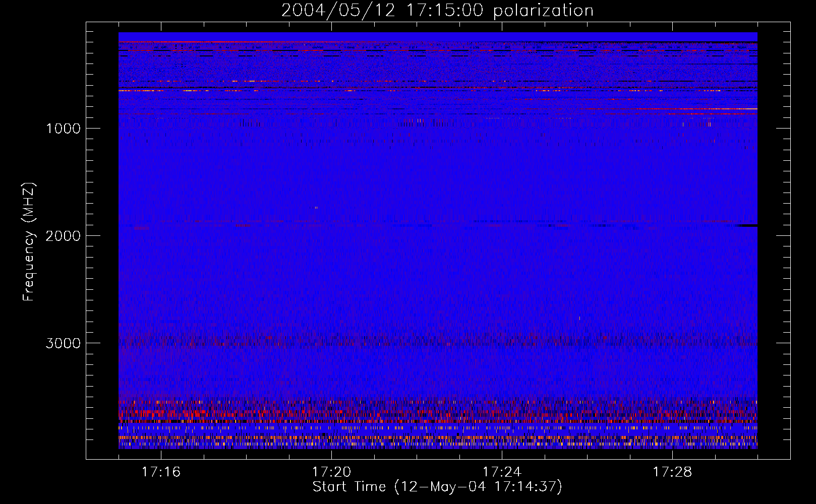Click the "1000" frequency tick label
The height and width of the screenshot is (504, 816).
coord(63,129)
